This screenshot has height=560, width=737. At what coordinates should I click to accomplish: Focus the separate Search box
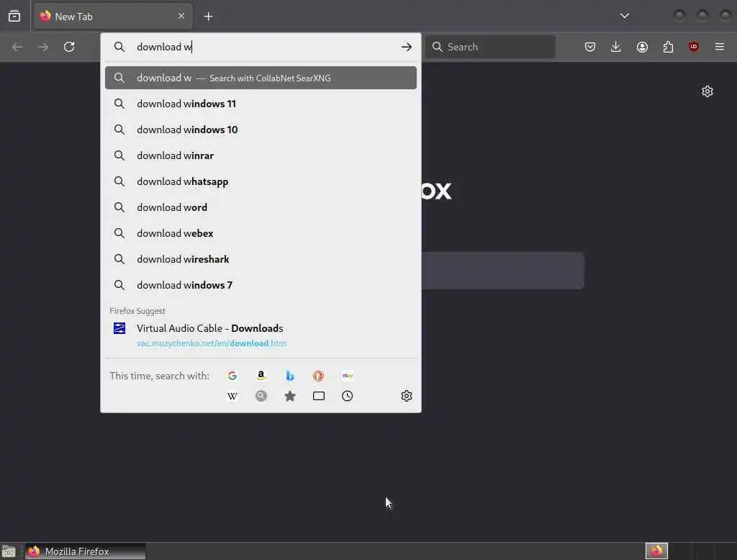490,47
